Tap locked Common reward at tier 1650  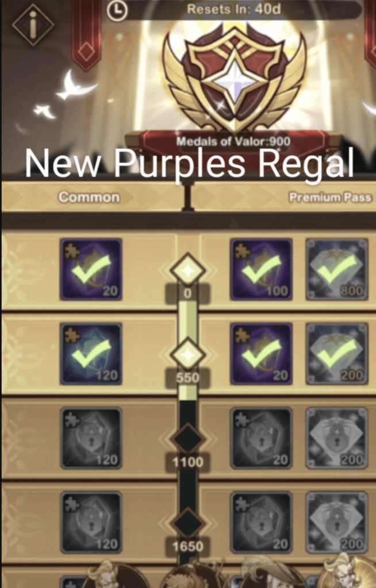91,523
